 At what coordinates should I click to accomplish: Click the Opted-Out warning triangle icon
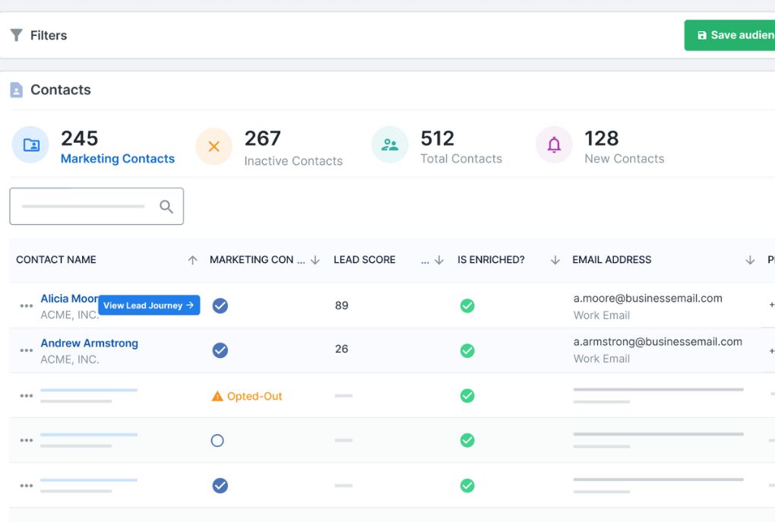click(x=217, y=396)
